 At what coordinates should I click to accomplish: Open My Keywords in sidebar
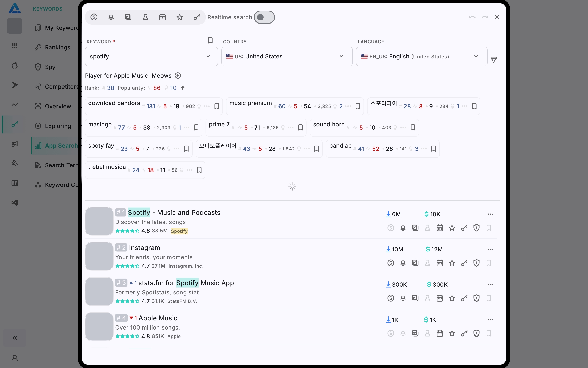click(x=56, y=28)
